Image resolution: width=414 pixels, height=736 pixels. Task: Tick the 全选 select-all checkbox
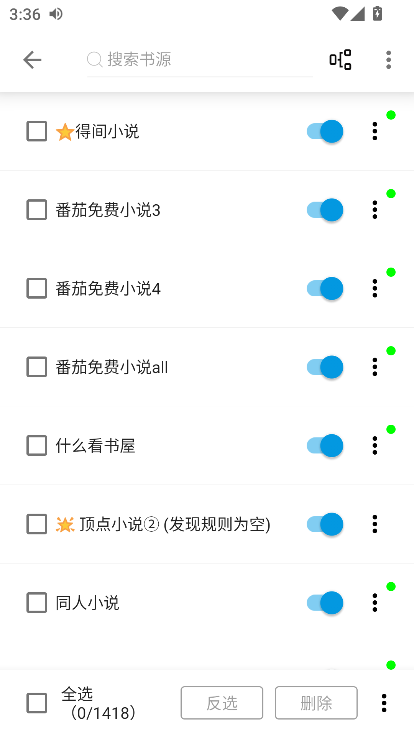point(37,703)
